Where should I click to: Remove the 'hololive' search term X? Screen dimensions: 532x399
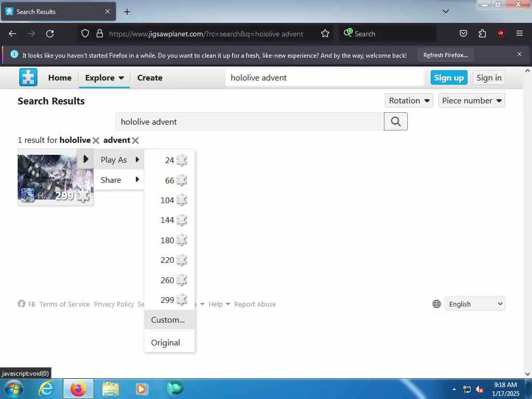point(96,140)
